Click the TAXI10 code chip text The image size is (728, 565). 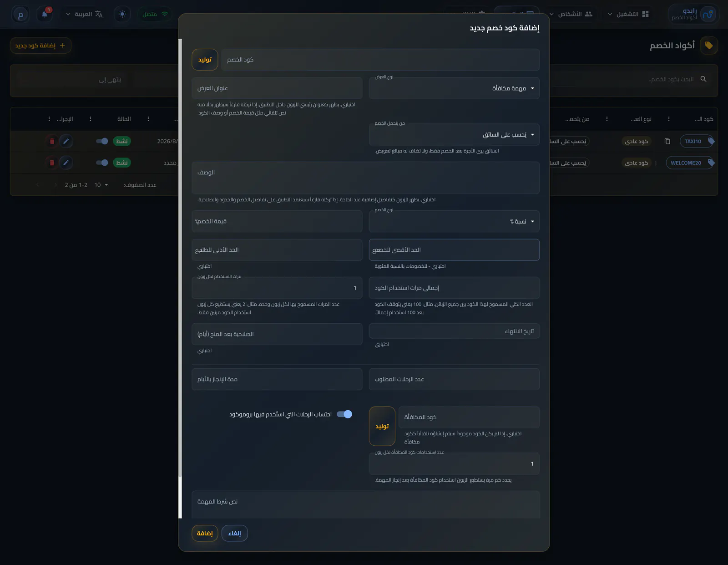(x=693, y=141)
